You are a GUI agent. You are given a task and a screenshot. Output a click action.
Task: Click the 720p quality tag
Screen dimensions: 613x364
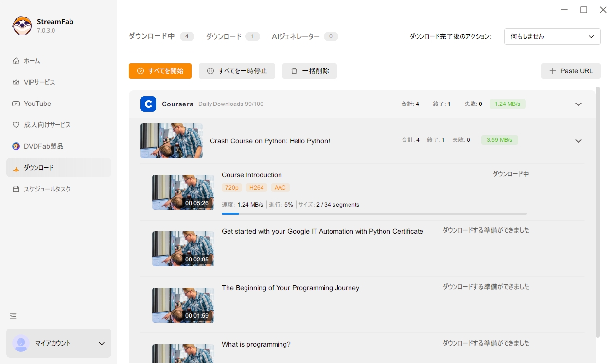232,188
